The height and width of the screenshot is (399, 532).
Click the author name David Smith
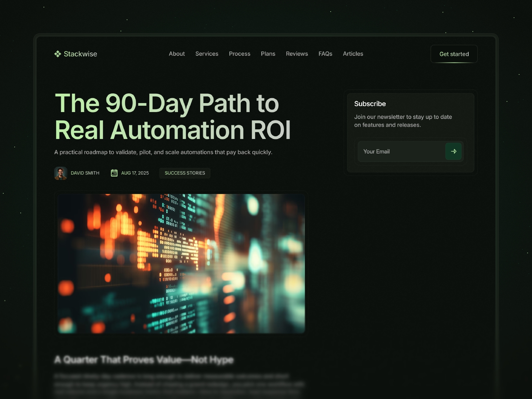(85, 173)
